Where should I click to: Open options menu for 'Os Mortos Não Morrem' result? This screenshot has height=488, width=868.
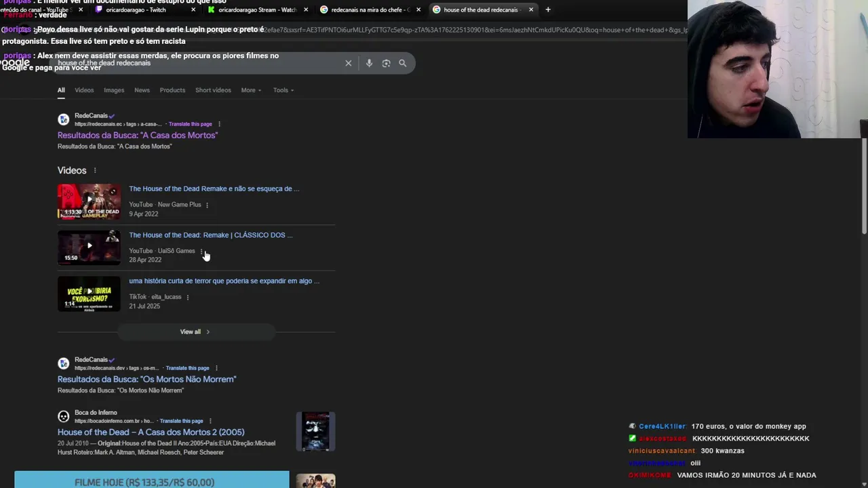pyautogui.click(x=216, y=368)
